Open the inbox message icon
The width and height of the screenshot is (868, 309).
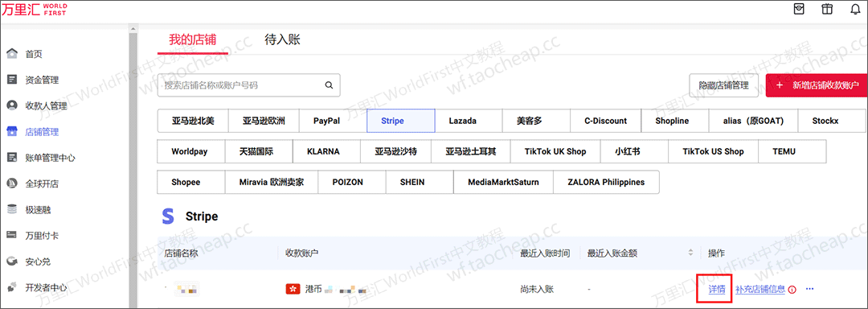799,10
